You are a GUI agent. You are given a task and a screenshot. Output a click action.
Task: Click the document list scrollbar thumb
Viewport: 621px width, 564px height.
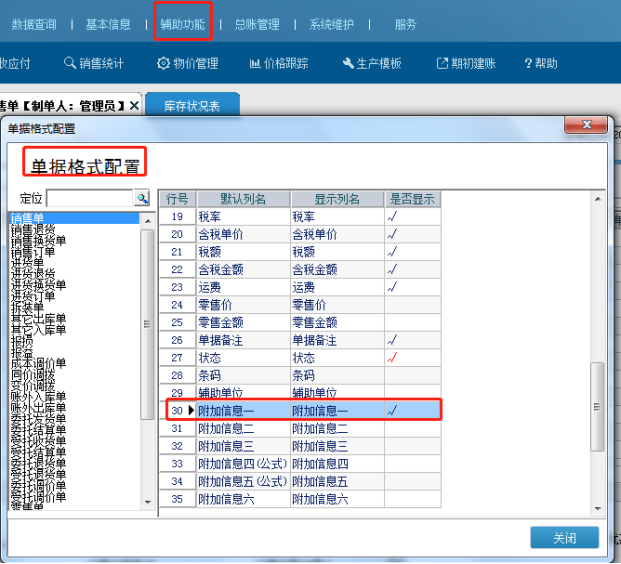pos(148,324)
